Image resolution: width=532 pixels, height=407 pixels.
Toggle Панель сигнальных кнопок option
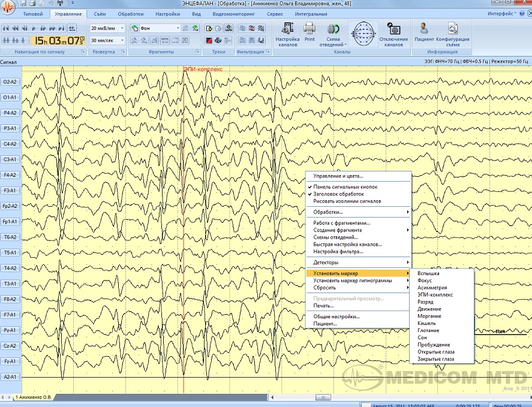coord(345,187)
